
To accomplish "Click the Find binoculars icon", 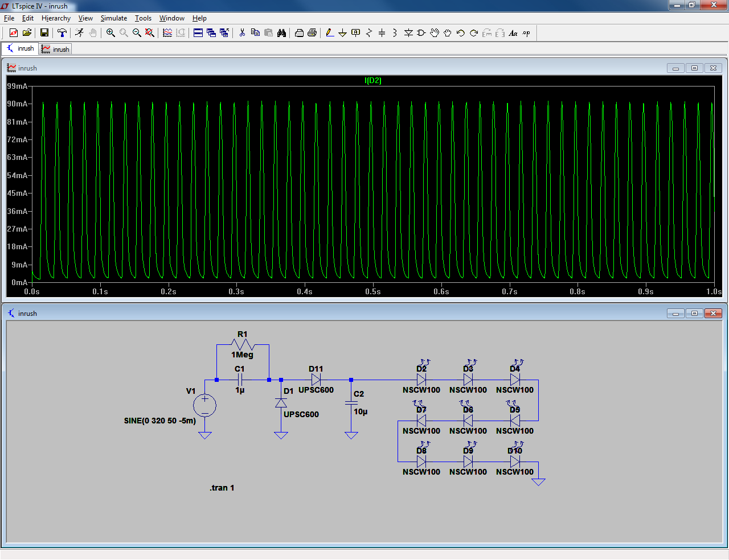I will pos(281,33).
